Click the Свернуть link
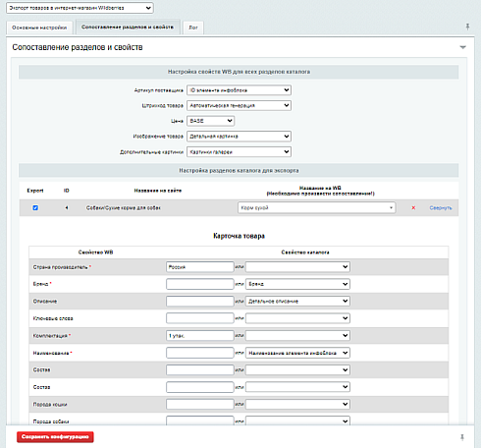The image size is (481, 448). (x=441, y=208)
